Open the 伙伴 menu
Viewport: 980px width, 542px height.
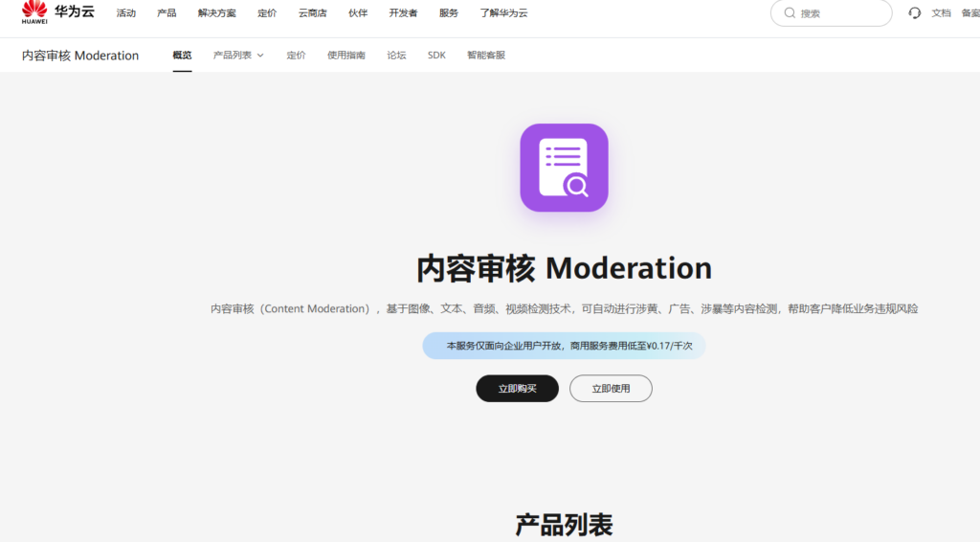click(x=358, y=13)
